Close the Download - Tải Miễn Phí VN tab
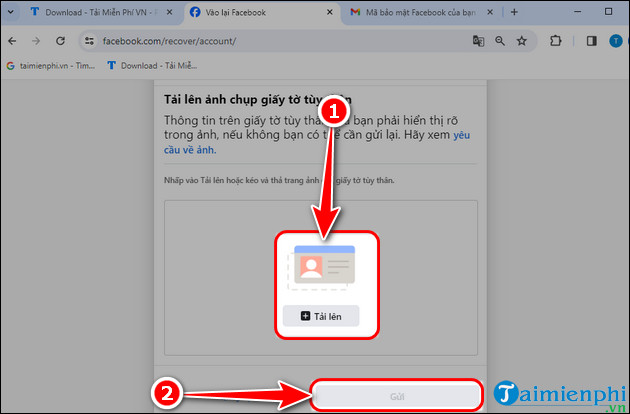The image size is (630, 414). [170, 12]
